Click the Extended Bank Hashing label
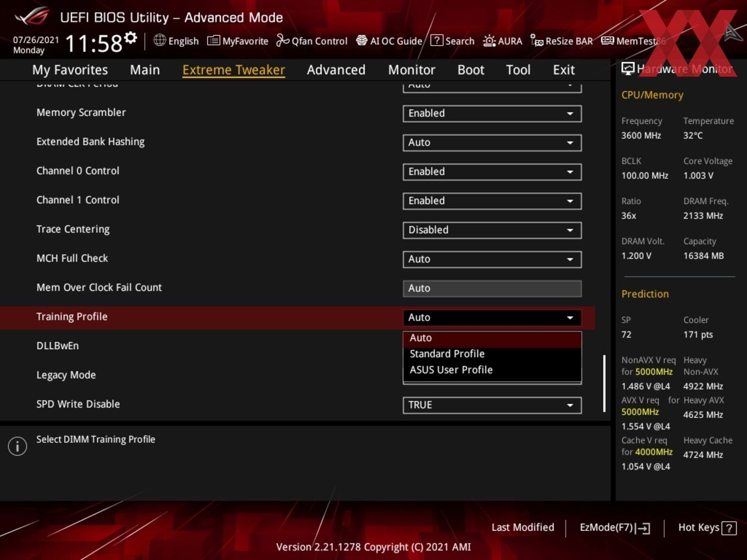Image resolution: width=747 pixels, height=560 pixels. (91, 142)
